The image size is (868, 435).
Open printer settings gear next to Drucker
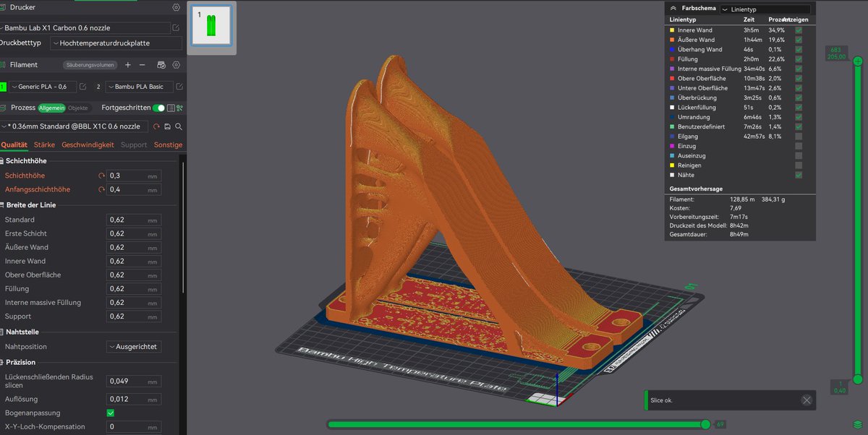pyautogui.click(x=176, y=7)
